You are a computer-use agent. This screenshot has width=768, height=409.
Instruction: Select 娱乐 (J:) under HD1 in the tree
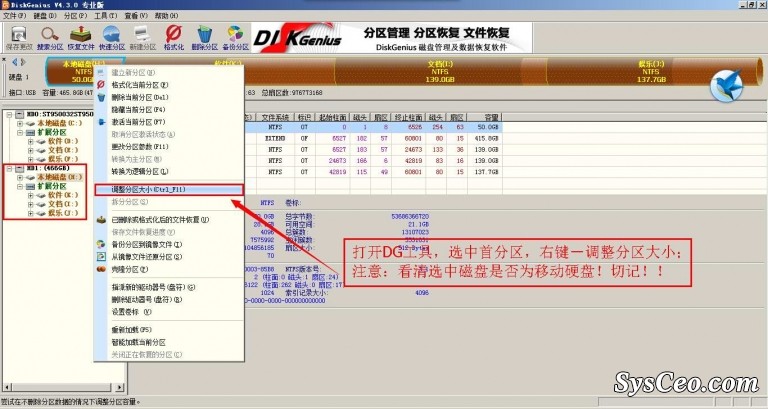pyautogui.click(x=63, y=213)
